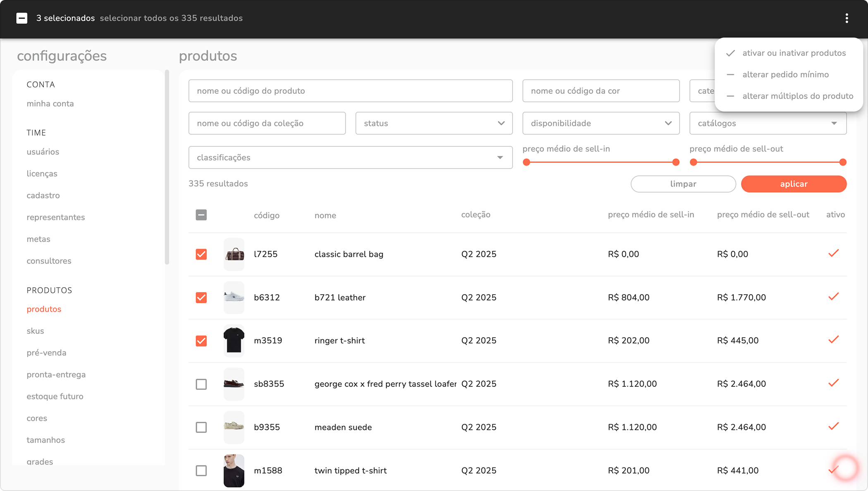
Task: Click the twin tipped t-shirt product thumbnail
Action: [x=234, y=470]
